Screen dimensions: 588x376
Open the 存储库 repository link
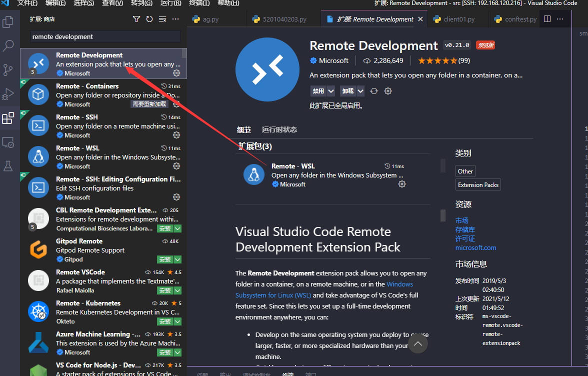pos(465,229)
